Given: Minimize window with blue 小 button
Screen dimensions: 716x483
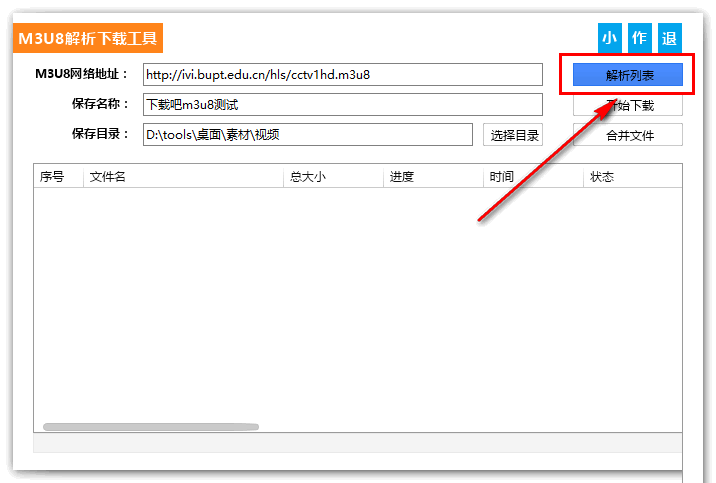Looking at the screenshot, I should click(610, 38).
